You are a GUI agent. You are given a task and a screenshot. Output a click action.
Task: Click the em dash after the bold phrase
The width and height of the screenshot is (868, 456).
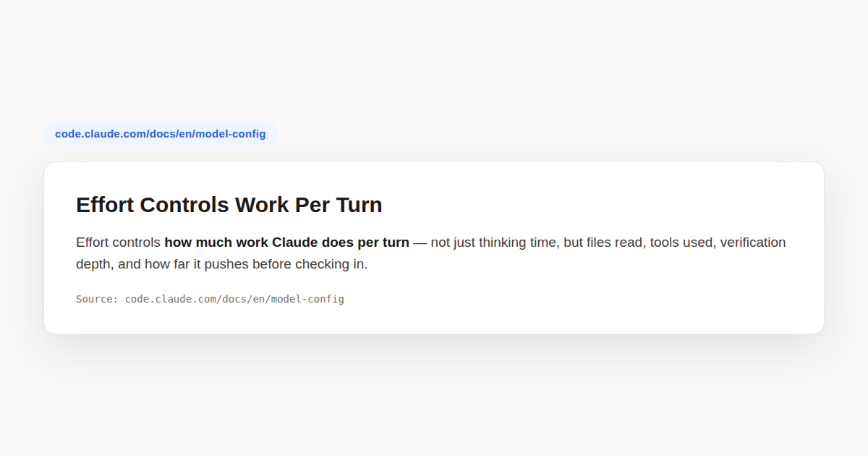420,242
